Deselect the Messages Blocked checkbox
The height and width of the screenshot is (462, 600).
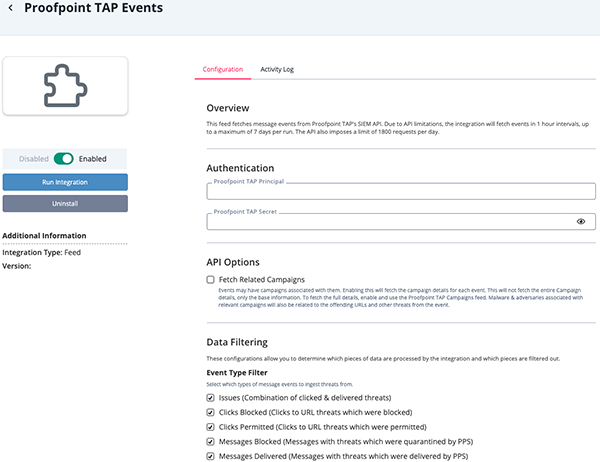point(210,442)
